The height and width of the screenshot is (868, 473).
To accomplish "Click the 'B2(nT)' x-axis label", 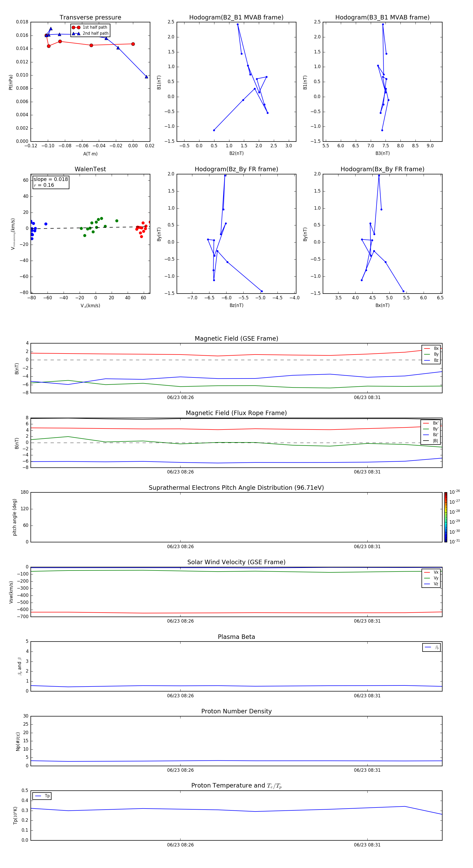I will (236, 153).
